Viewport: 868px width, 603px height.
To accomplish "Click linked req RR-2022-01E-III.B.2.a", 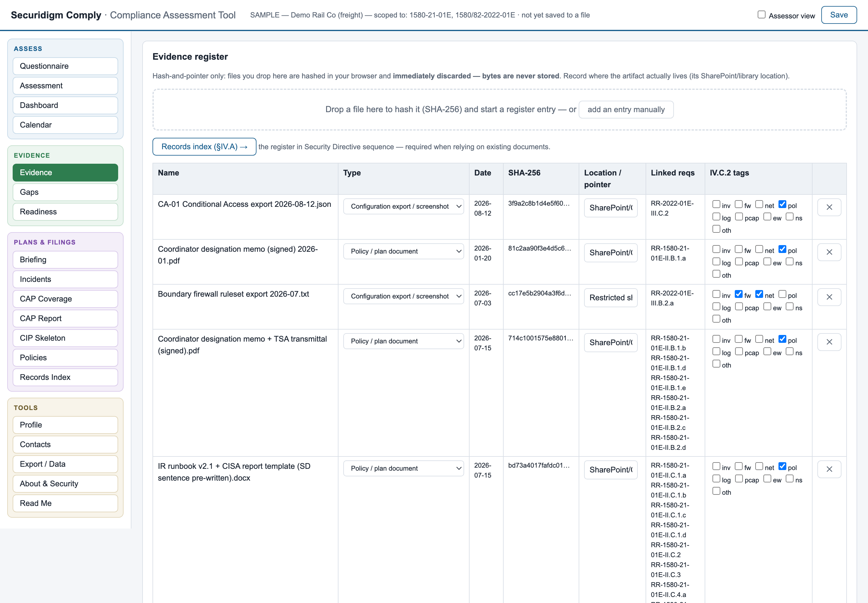I will 672,298.
